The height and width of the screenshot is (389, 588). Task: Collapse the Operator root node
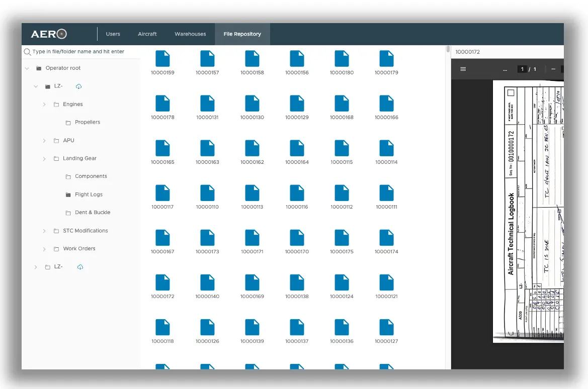[27, 68]
